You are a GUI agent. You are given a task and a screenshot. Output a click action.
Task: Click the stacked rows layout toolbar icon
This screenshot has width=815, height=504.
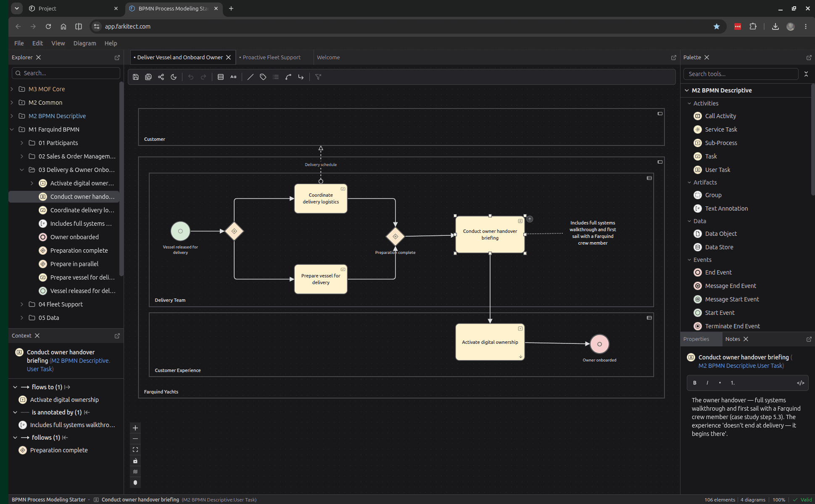(221, 77)
